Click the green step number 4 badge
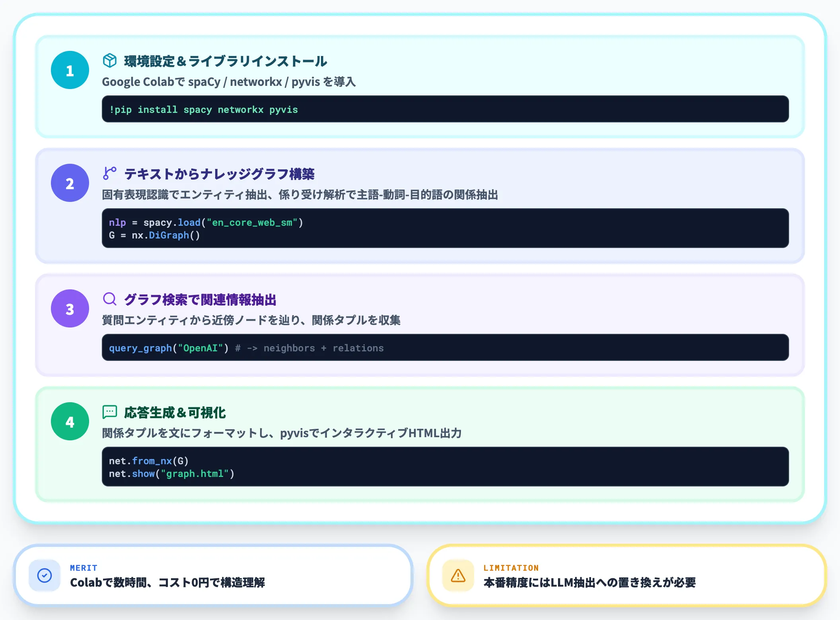This screenshot has width=840, height=620. (x=70, y=421)
